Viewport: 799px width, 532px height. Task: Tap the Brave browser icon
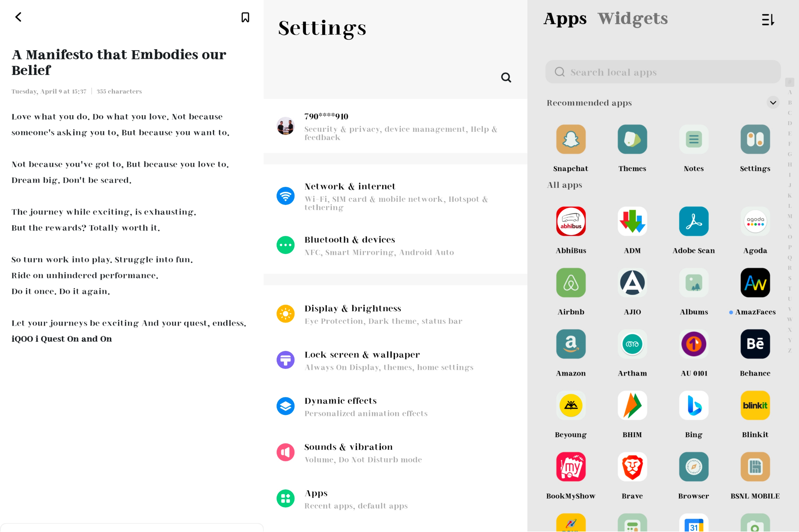632,467
